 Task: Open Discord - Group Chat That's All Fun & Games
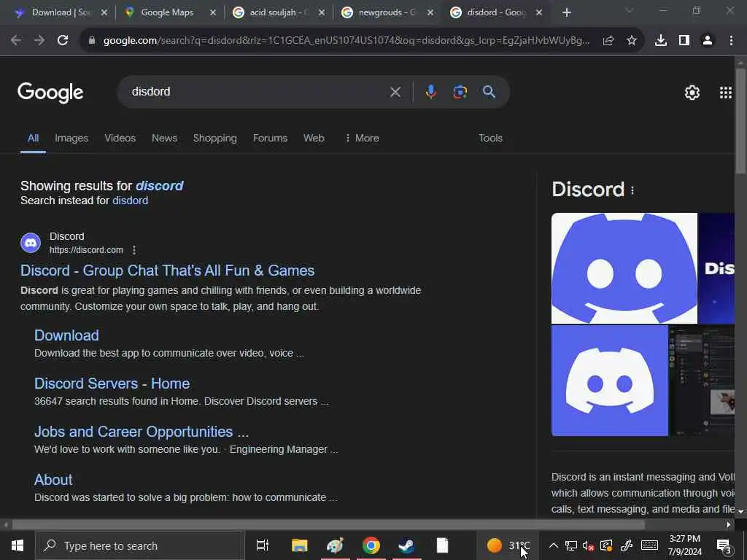[167, 271]
